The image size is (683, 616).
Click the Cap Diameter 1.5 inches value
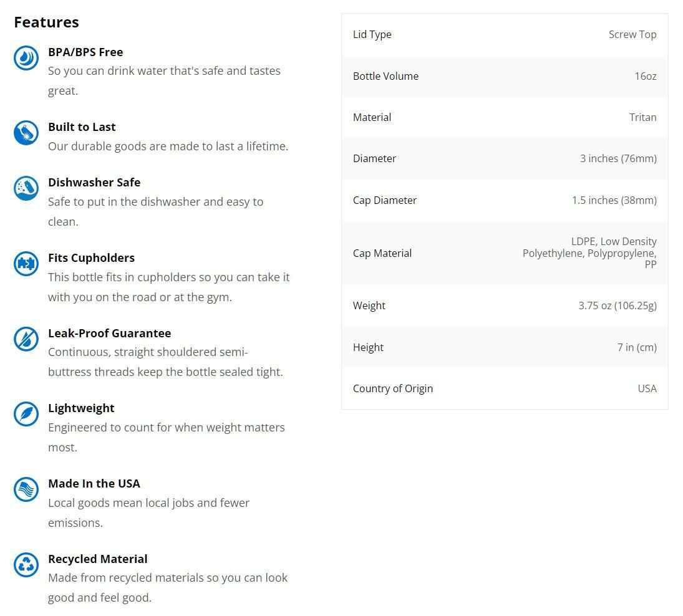[614, 200]
